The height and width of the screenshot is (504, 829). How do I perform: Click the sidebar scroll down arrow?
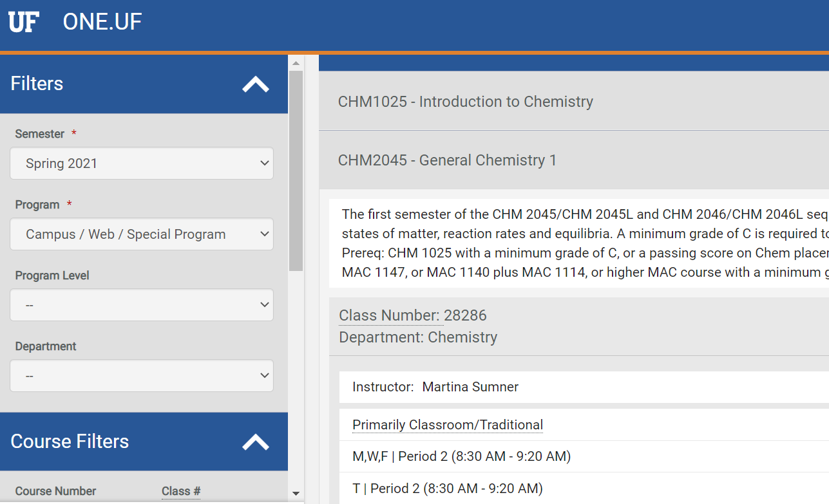click(x=296, y=494)
